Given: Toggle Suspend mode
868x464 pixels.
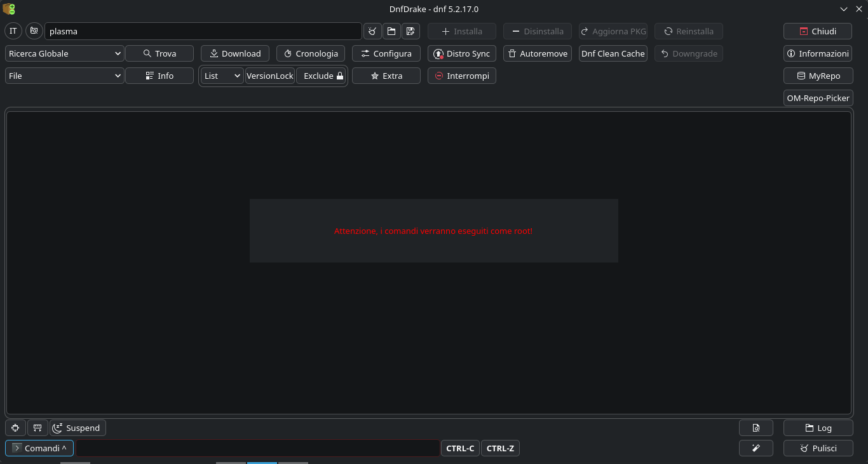Looking at the screenshot, I should [78, 428].
